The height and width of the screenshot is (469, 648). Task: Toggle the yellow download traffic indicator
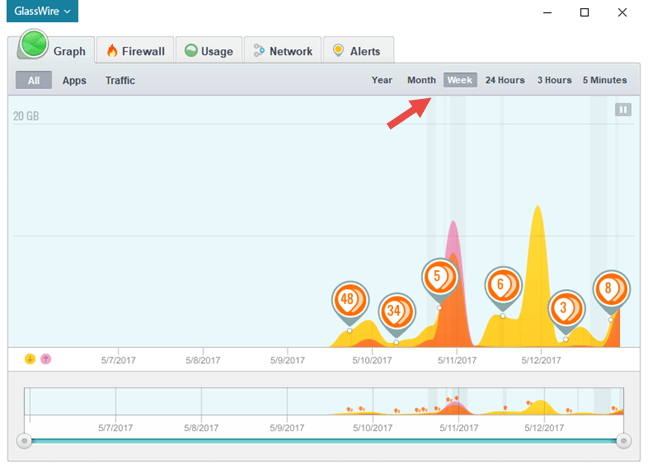[30, 359]
